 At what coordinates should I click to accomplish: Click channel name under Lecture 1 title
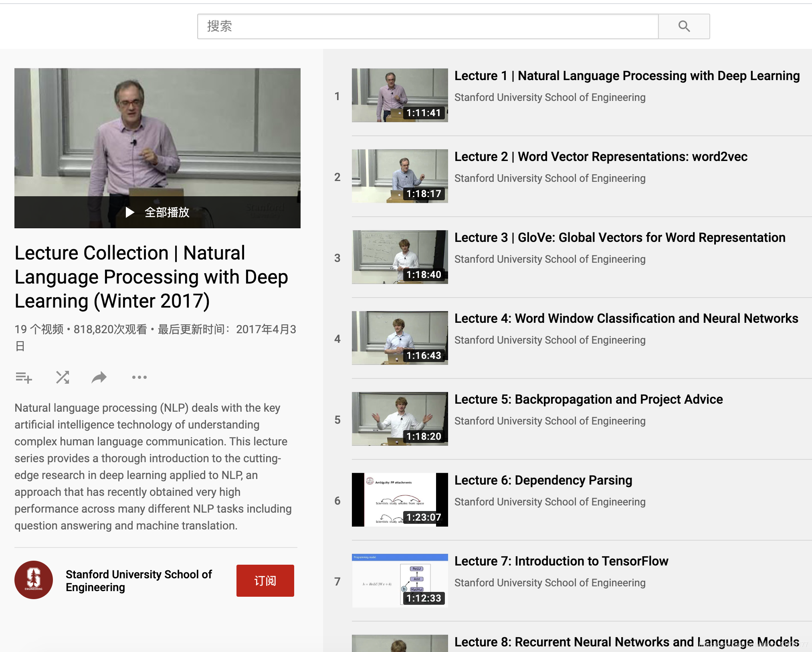[550, 97]
